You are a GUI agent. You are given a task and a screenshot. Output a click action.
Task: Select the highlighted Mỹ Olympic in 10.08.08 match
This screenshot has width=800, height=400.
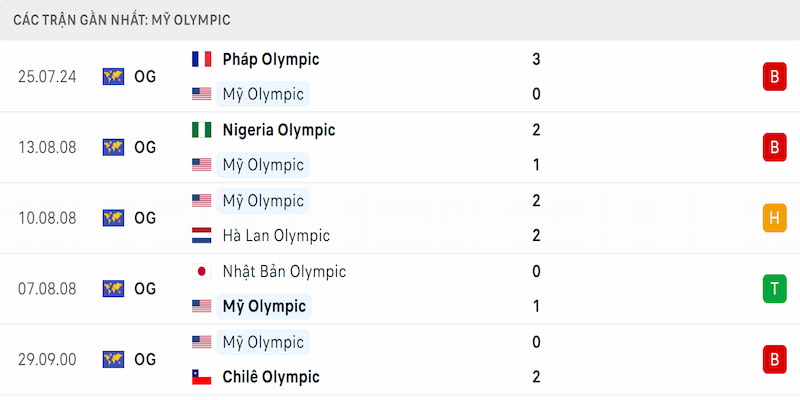pyautogui.click(x=263, y=201)
